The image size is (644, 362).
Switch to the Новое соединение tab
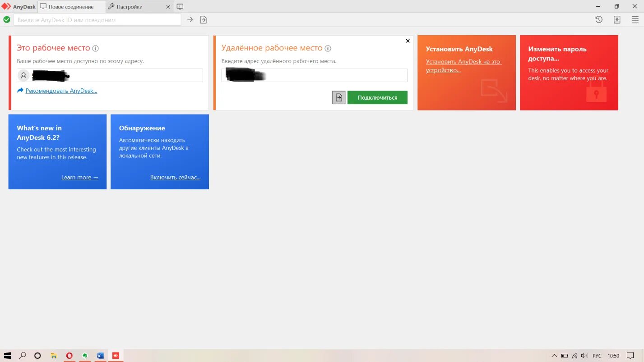pos(71,7)
